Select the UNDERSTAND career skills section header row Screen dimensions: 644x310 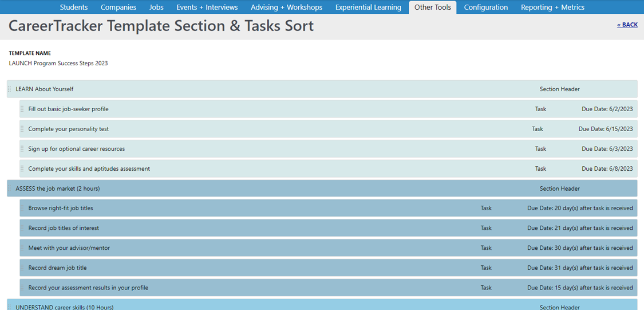[322, 305]
